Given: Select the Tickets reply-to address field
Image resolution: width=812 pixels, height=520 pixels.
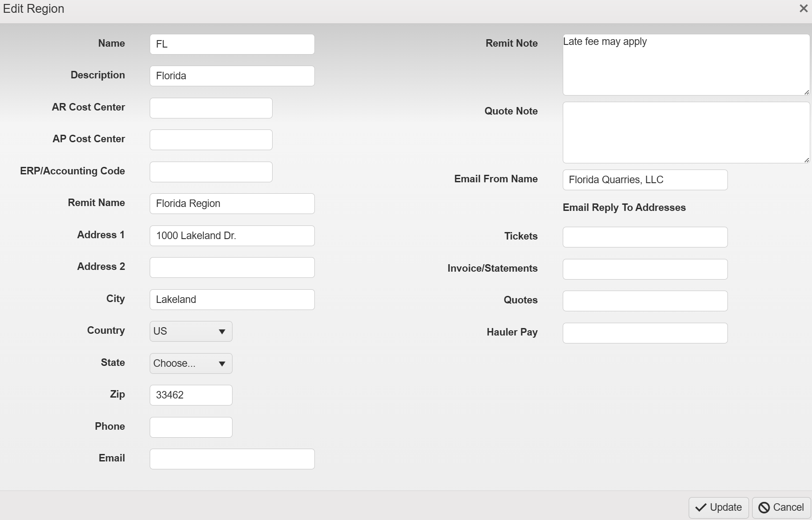Looking at the screenshot, I should tap(645, 237).
